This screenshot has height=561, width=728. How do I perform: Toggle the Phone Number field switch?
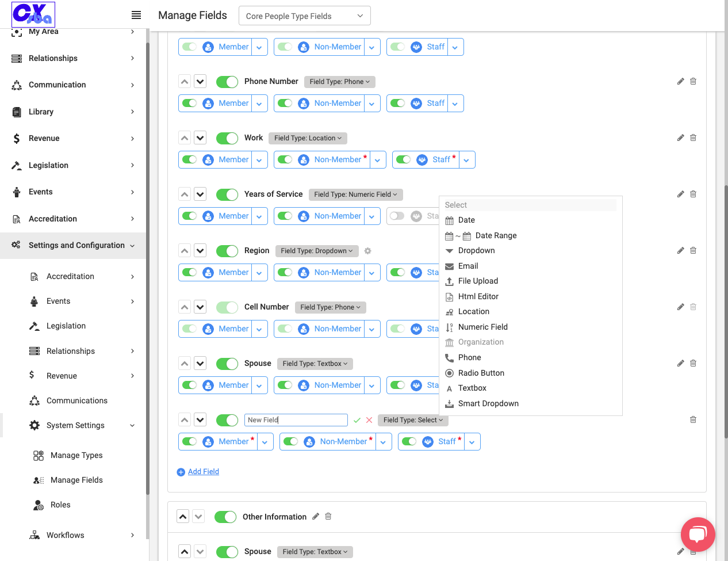227,82
